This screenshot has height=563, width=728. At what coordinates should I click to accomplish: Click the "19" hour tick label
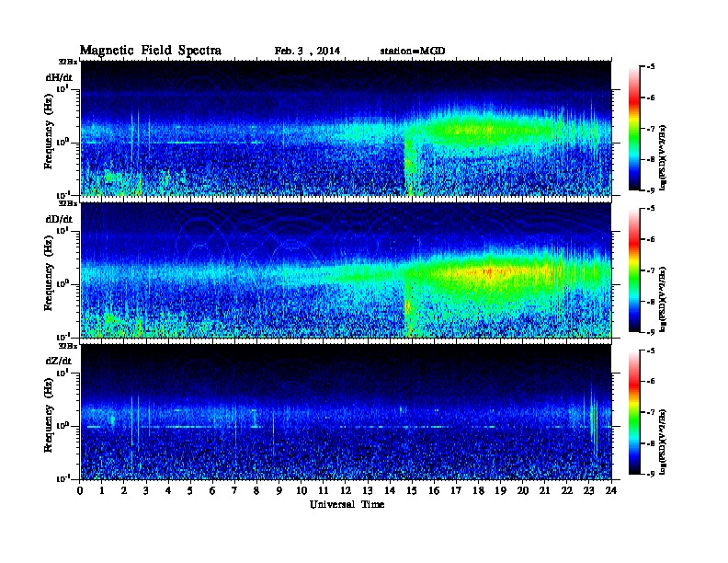coord(500,491)
